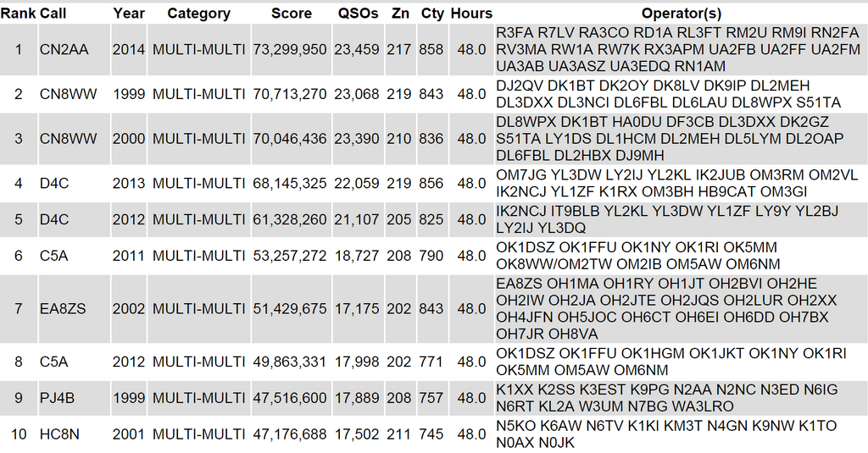Select the score 53,257,272 cell
Viewport: 868px width, 453px height.
click(290, 256)
